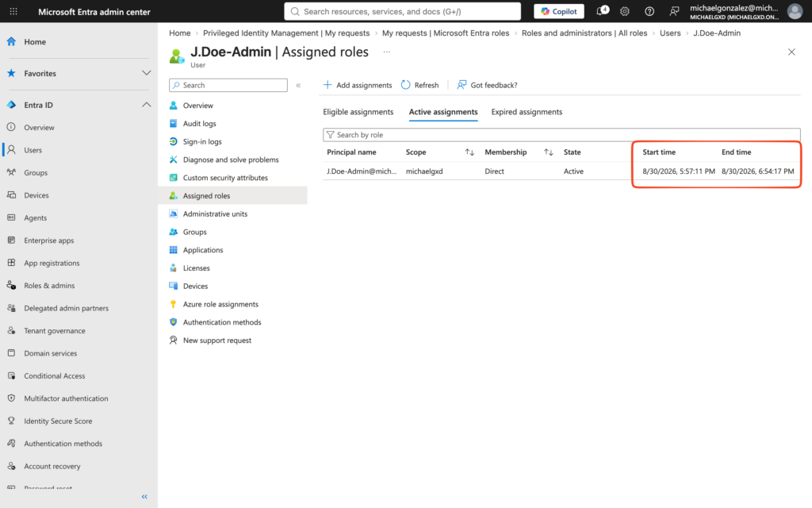Open Applications in user menu

(x=203, y=250)
